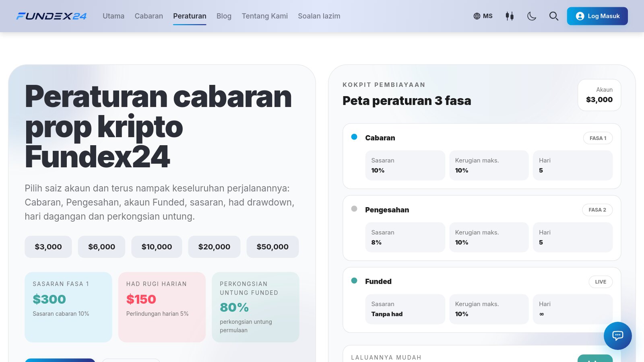This screenshot has width=644, height=362.
Task: Select the Peraturan nav tab
Action: [x=190, y=16]
